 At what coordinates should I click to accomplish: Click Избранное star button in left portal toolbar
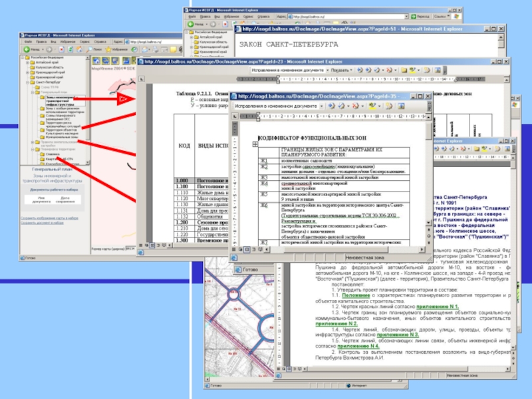[x=116, y=49]
